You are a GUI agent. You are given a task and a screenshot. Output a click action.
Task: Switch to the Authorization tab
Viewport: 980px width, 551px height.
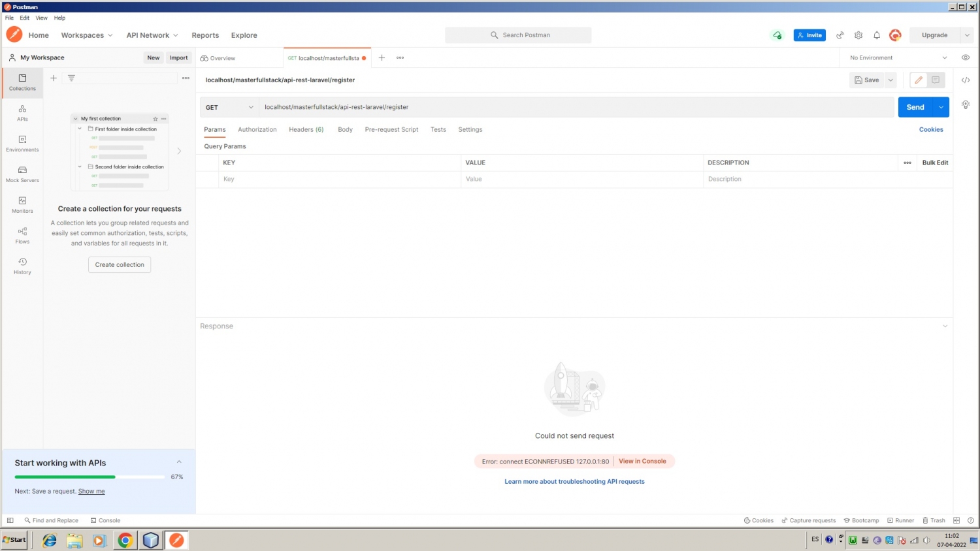[x=257, y=129]
